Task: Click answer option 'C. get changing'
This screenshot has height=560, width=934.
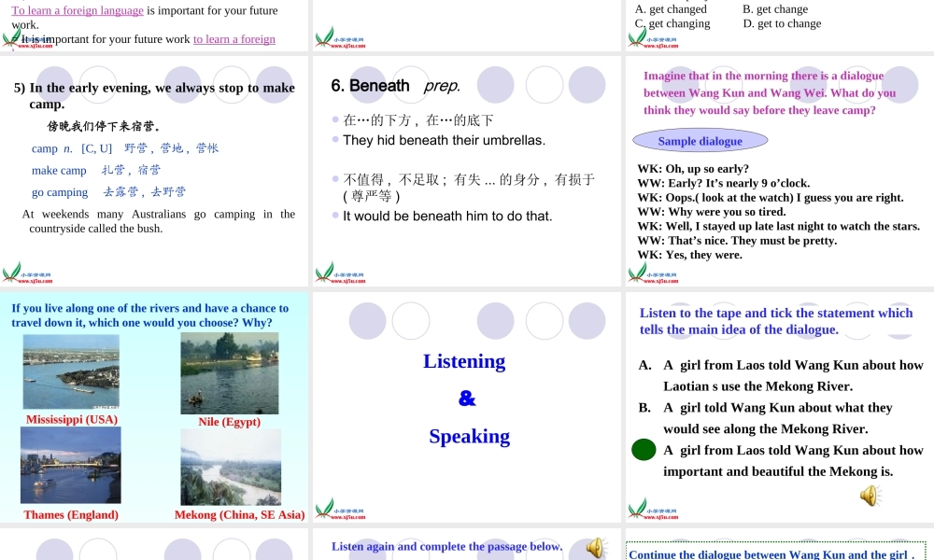Action: pyautogui.click(x=672, y=24)
